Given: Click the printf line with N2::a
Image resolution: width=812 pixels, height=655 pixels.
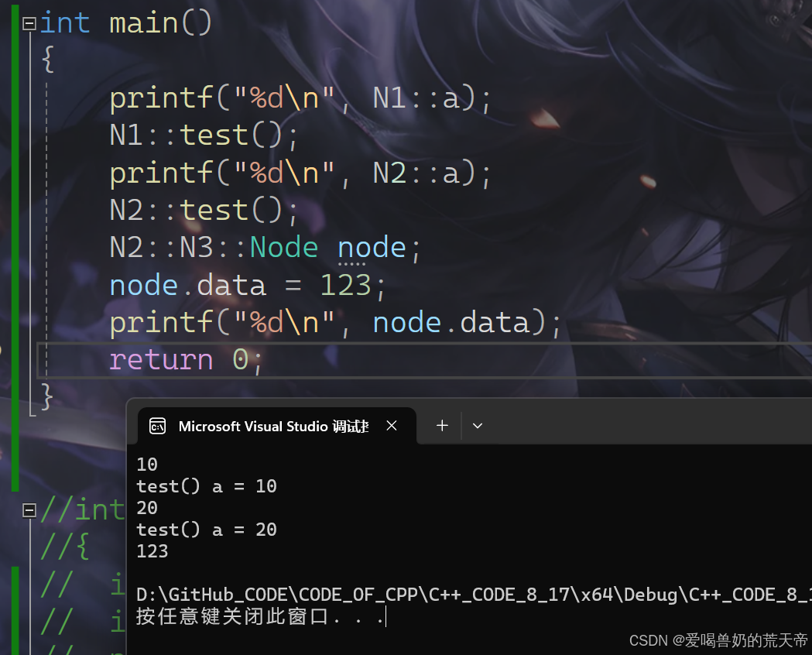Looking at the screenshot, I should (x=300, y=173).
